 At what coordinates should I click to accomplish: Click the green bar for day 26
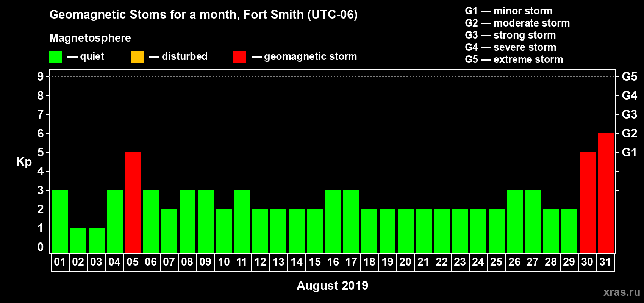point(515,222)
